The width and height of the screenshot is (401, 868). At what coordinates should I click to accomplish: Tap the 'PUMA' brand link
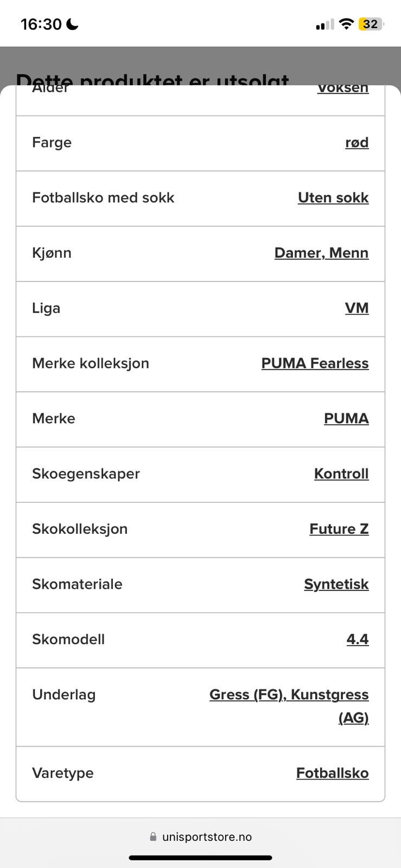click(346, 419)
